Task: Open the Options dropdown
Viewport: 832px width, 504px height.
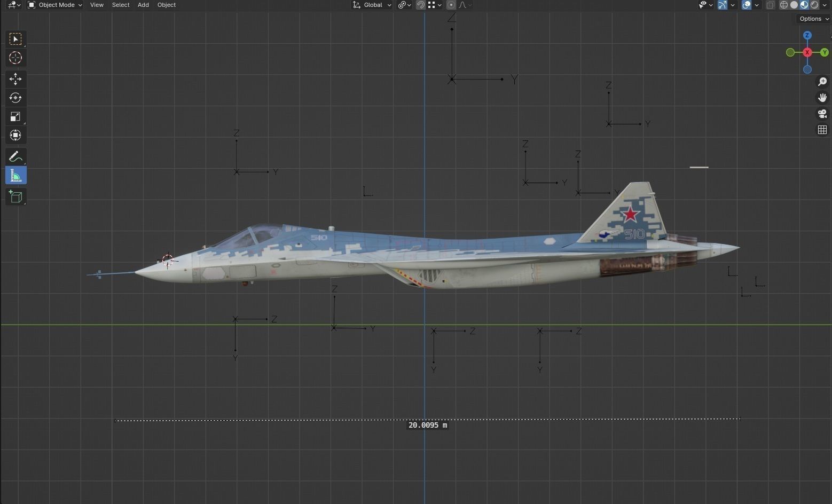Action: [x=813, y=19]
